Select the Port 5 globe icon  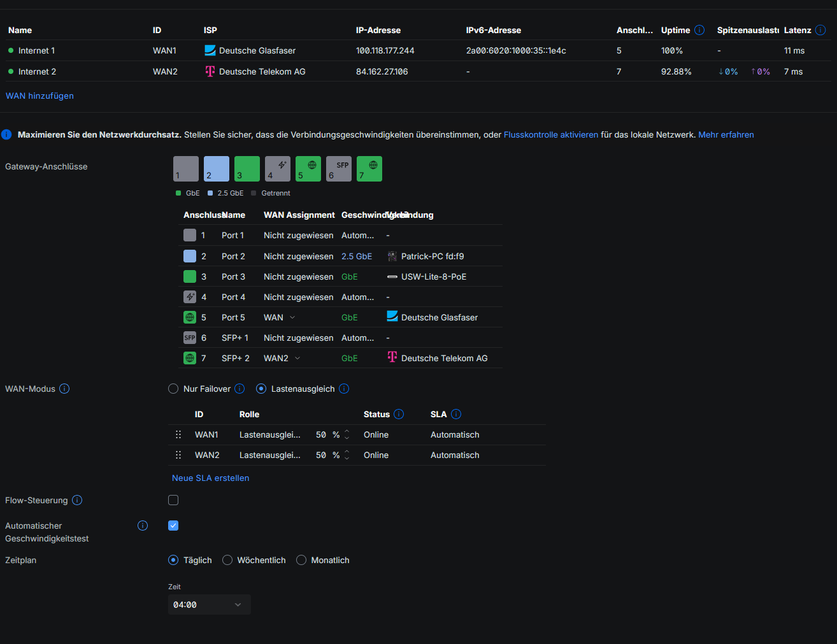(x=308, y=168)
